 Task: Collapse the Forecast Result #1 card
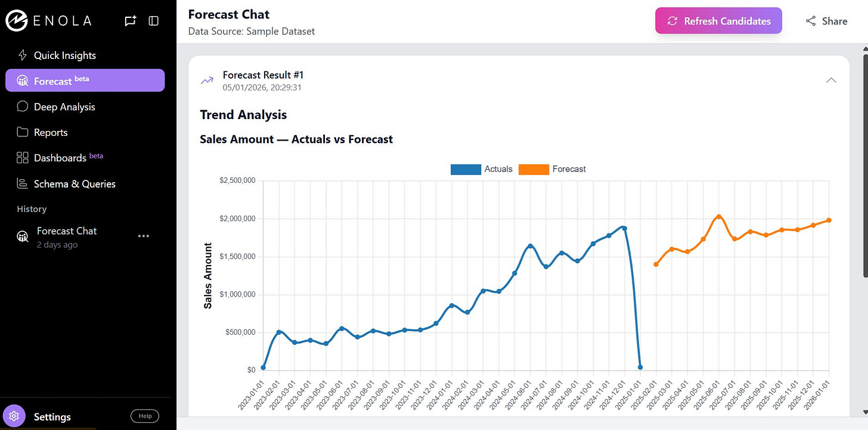point(831,79)
